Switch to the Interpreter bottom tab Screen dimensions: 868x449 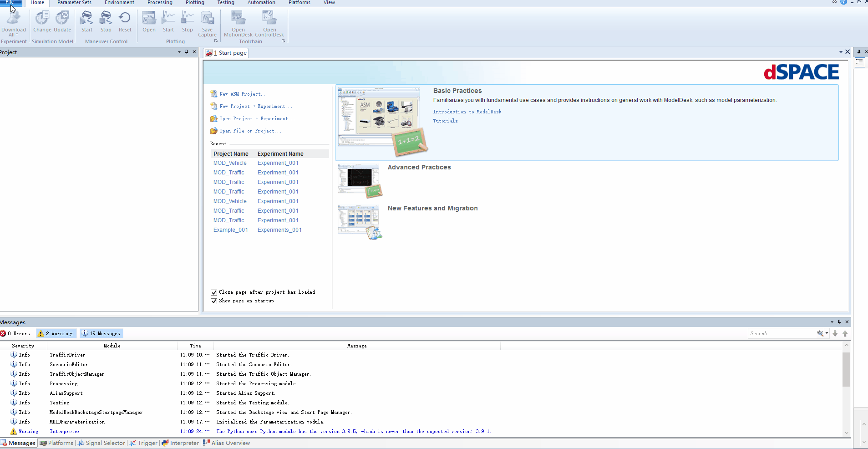point(180,443)
